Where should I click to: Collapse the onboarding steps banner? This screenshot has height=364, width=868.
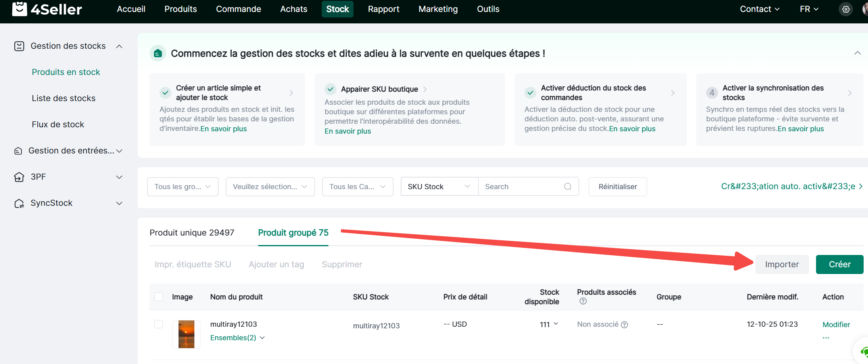(x=857, y=53)
